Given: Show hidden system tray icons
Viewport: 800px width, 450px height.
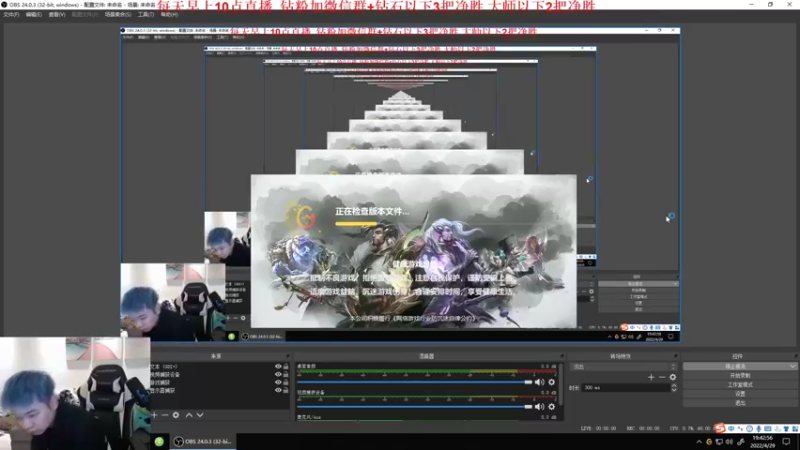Looking at the screenshot, I should tap(699, 442).
